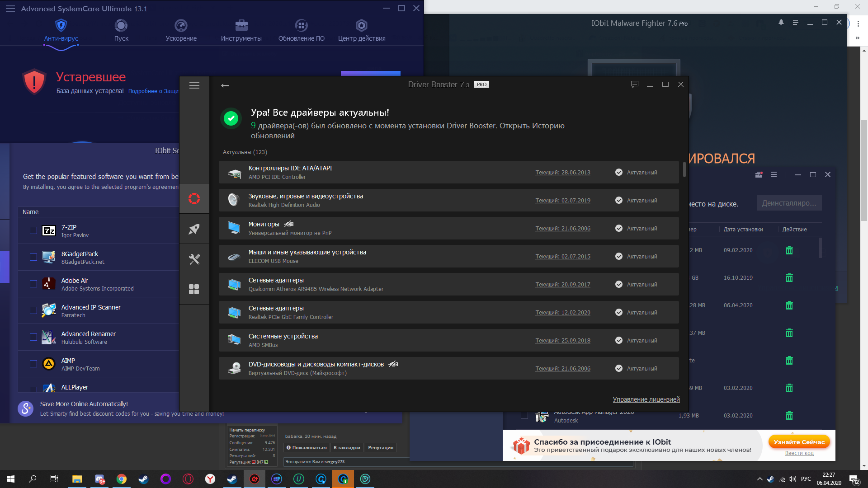Screen dimensions: 868x488
Task: Open the Tools wrench sidebar icon
Action: pyautogui.click(x=194, y=259)
